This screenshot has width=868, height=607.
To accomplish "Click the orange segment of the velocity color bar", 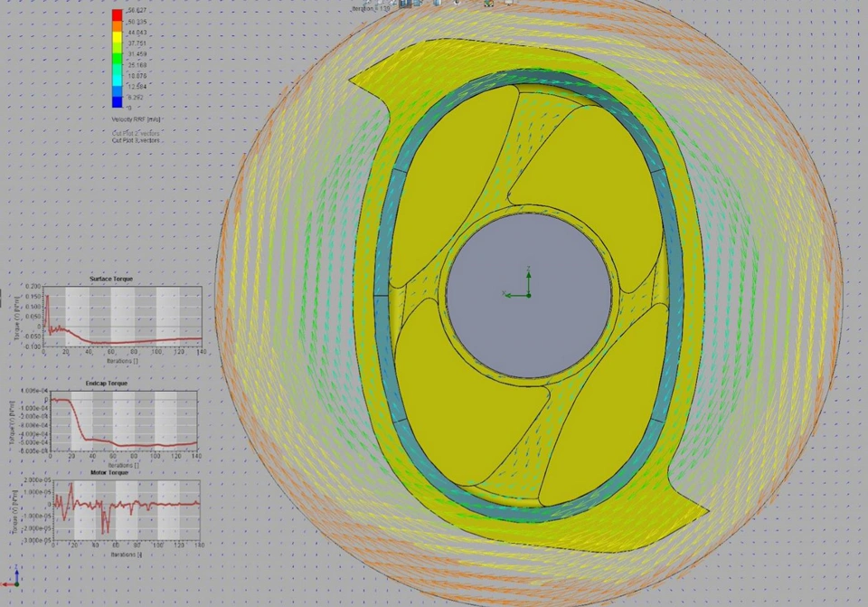I will (x=117, y=26).
